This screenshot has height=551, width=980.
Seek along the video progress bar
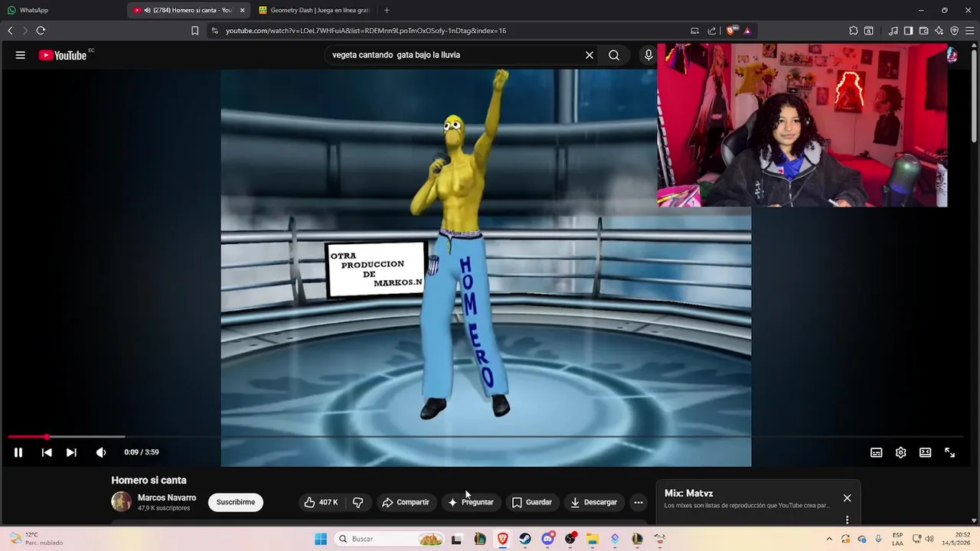pyautogui.click(x=490, y=437)
